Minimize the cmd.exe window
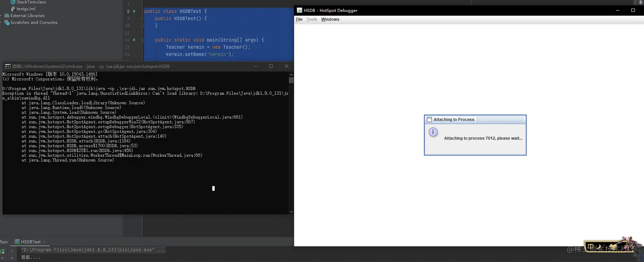Viewport: 644px width, 262px height. pos(255,66)
